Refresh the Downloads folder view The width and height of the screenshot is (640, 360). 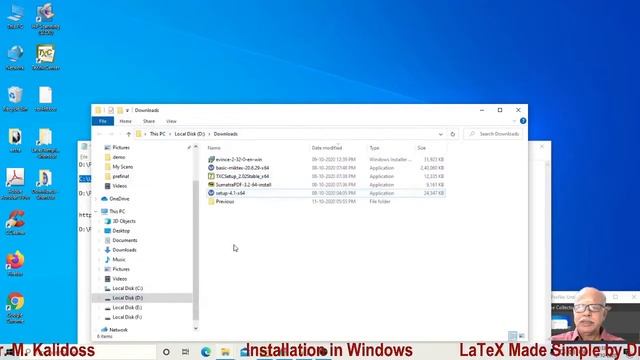(x=453, y=134)
